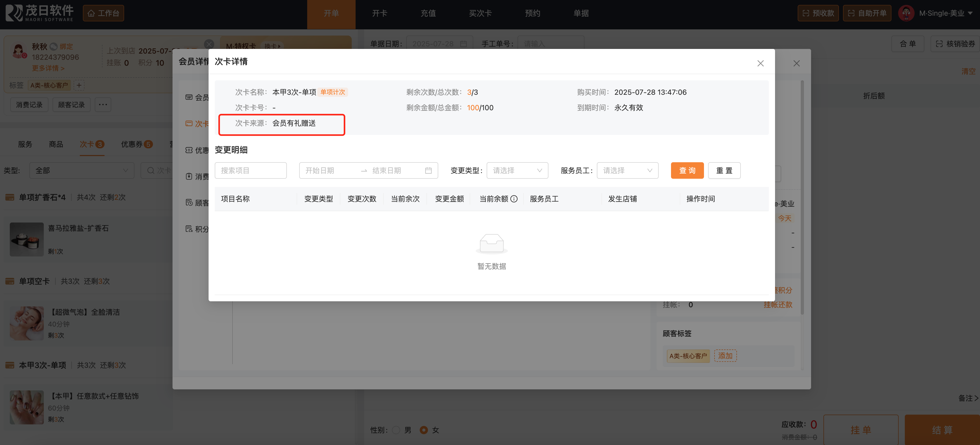The height and width of the screenshot is (445, 980).
Task: Click the orange 查询 button
Action: click(x=687, y=171)
